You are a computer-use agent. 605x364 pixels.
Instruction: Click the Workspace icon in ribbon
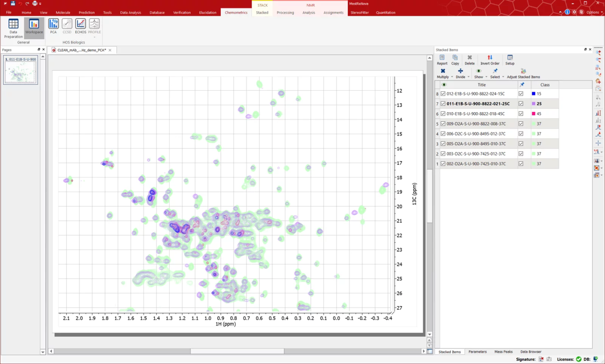click(x=34, y=26)
